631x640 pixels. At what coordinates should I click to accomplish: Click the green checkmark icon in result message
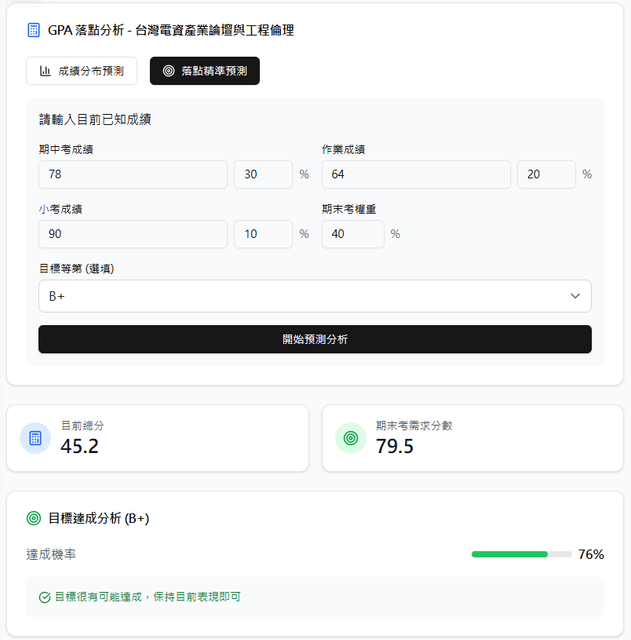point(44,597)
